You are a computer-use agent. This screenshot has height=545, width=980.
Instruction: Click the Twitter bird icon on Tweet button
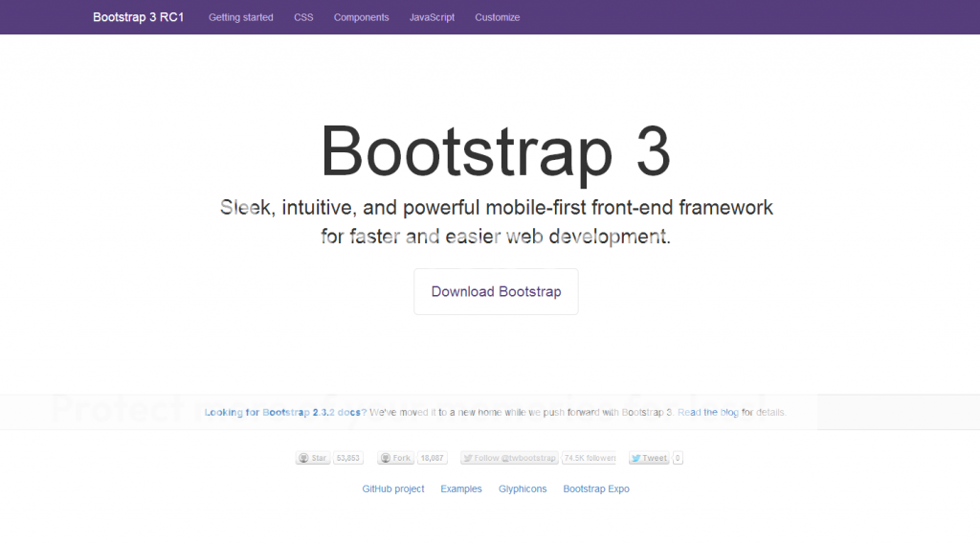pyautogui.click(x=635, y=458)
